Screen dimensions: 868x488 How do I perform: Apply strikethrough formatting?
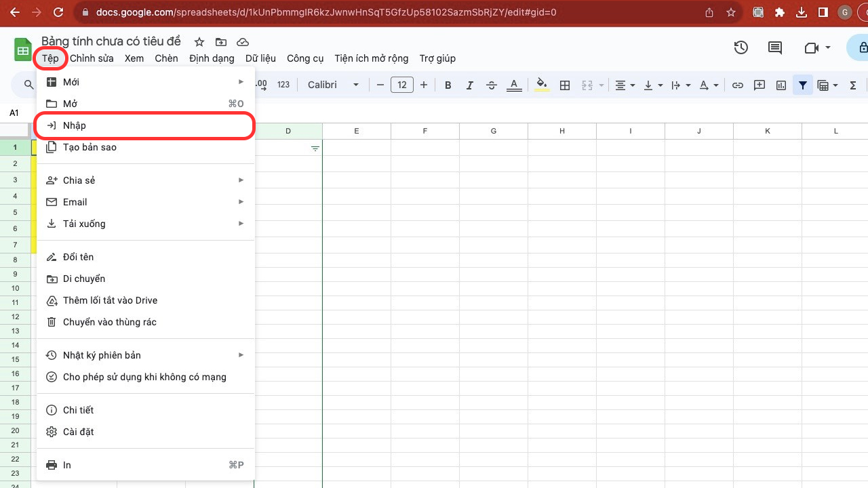click(492, 85)
